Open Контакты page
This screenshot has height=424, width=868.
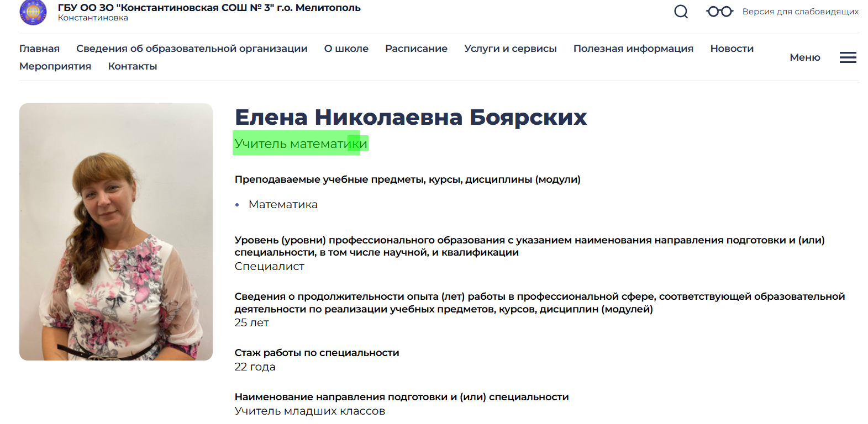coord(133,66)
